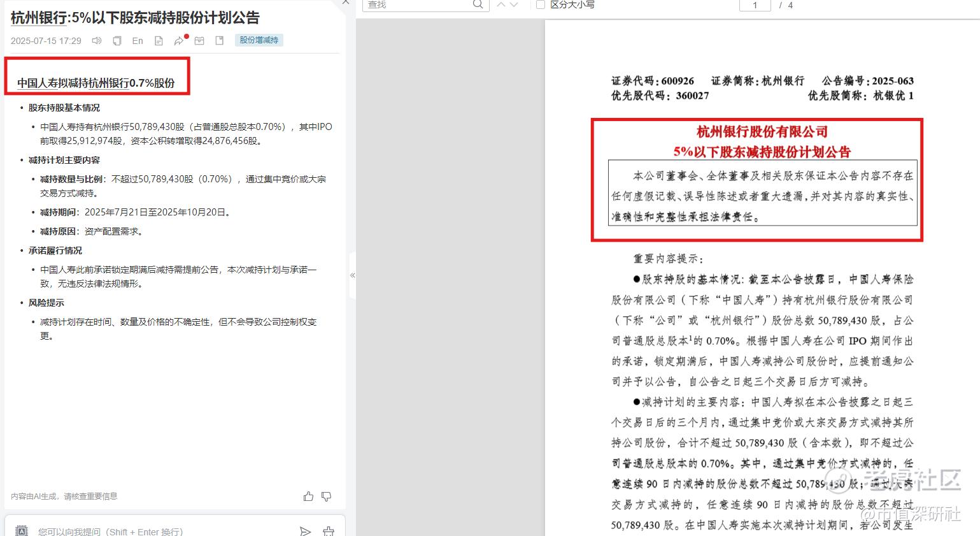980x536 pixels.
Task: Click the 减持原因：资产配置需求 line
Action: 92,231
